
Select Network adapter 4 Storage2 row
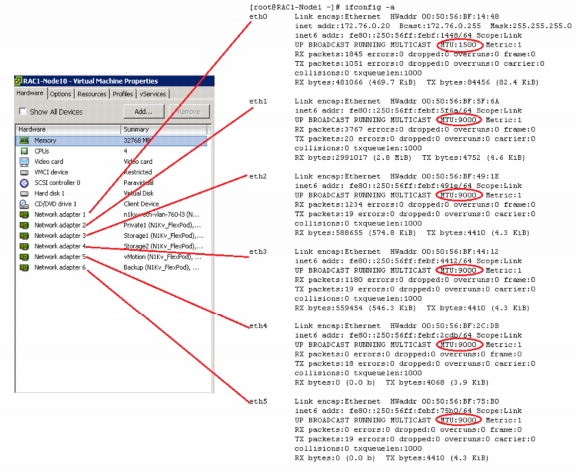(111, 246)
